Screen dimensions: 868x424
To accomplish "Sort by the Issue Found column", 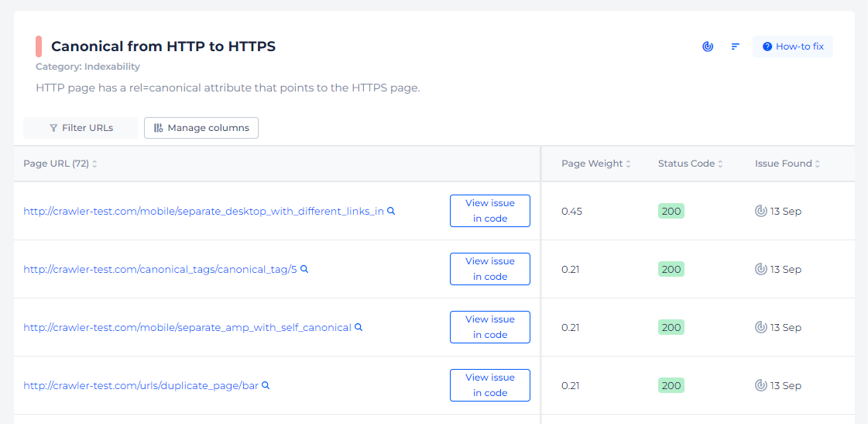I will pyautogui.click(x=787, y=164).
